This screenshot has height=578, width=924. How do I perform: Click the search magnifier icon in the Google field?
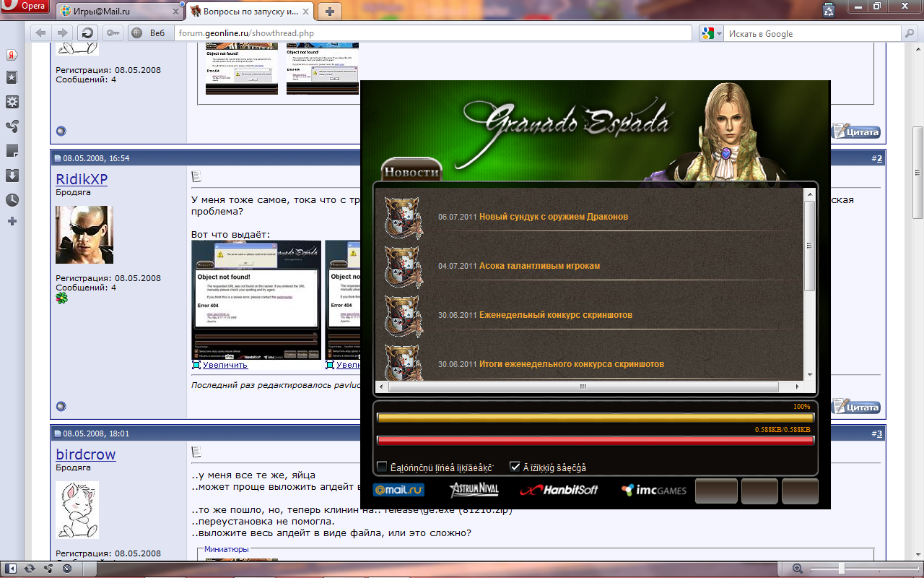point(910,33)
